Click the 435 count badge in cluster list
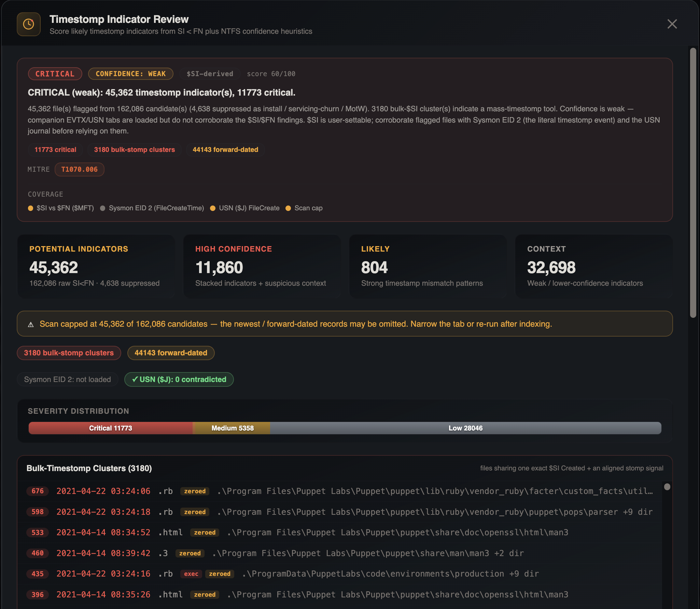The image size is (700, 609). coord(38,574)
